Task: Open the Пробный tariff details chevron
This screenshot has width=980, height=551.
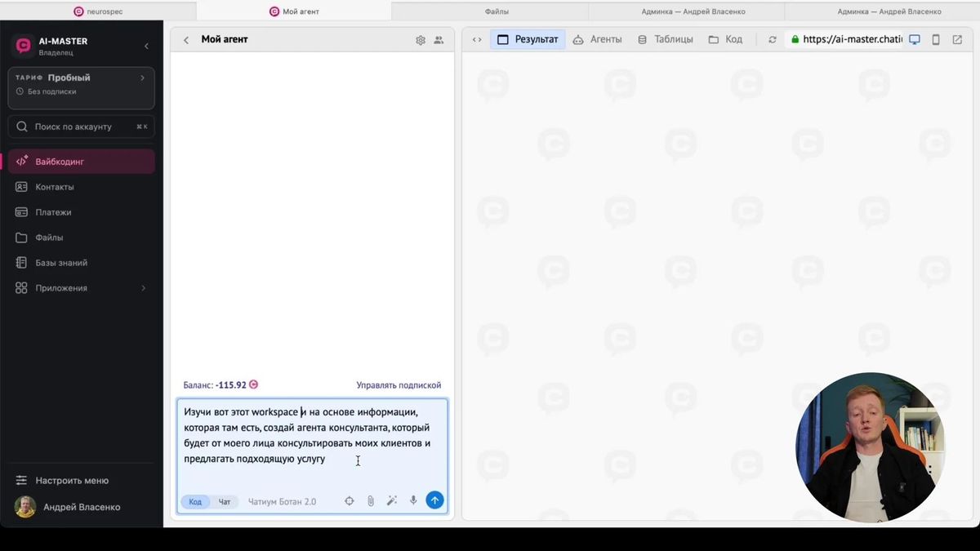Action: tap(142, 78)
